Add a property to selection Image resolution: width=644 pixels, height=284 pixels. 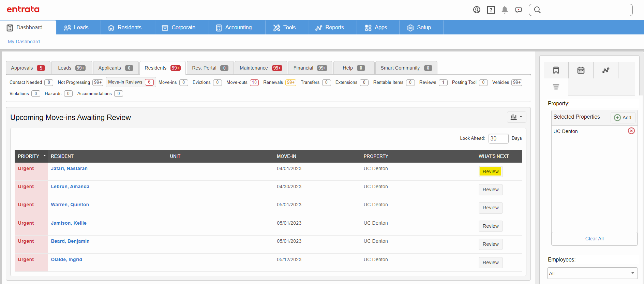(x=623, y=118)
